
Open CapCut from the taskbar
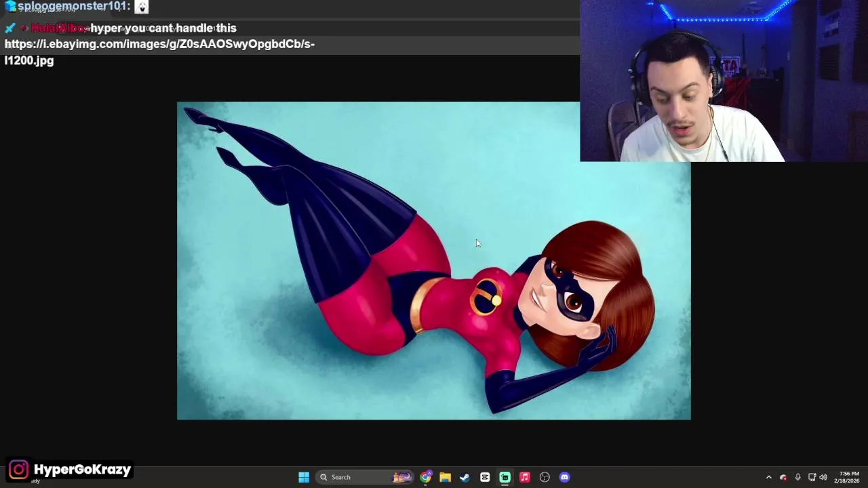485,477
